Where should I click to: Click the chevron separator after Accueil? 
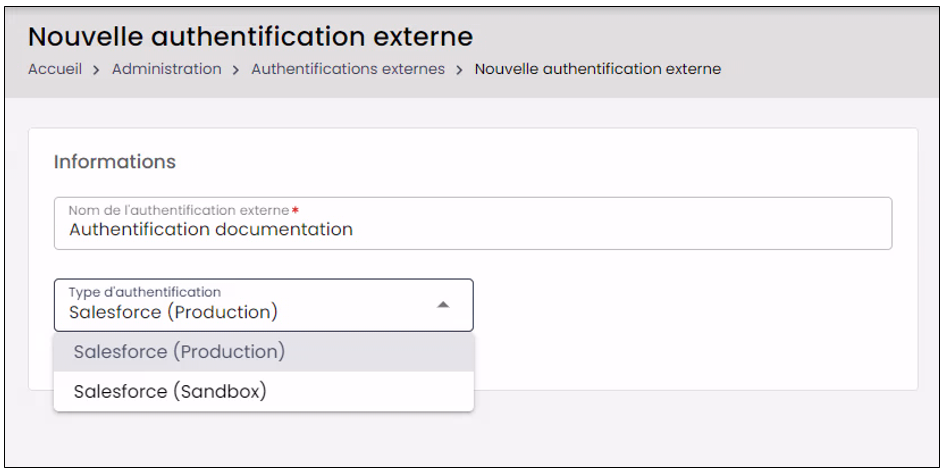click(x=97, y=70)
